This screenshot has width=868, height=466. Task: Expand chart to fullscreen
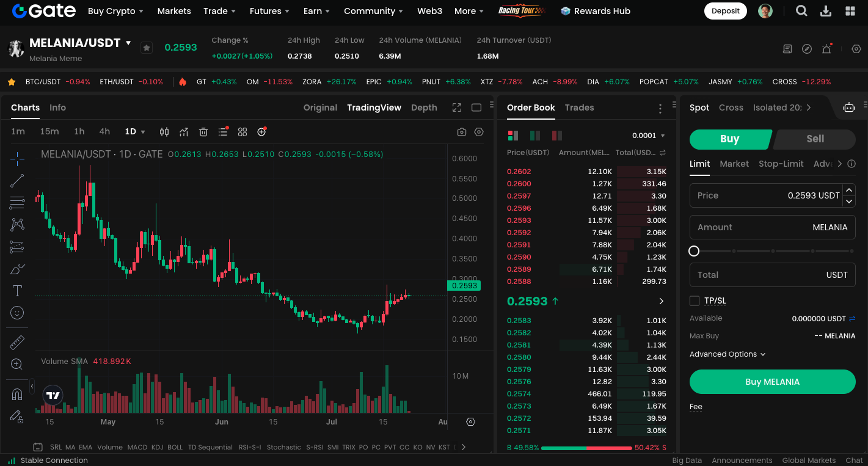[457, 107]
